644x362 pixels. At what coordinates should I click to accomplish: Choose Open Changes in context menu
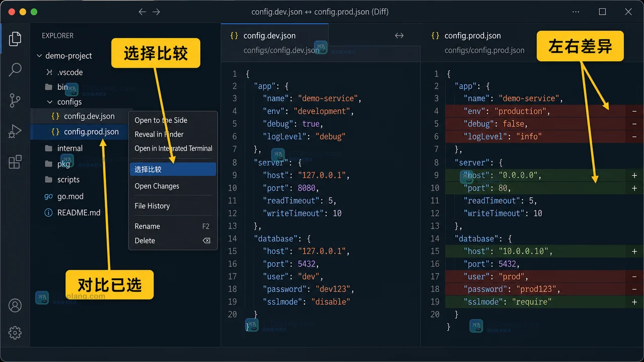[x=173, y=186]
